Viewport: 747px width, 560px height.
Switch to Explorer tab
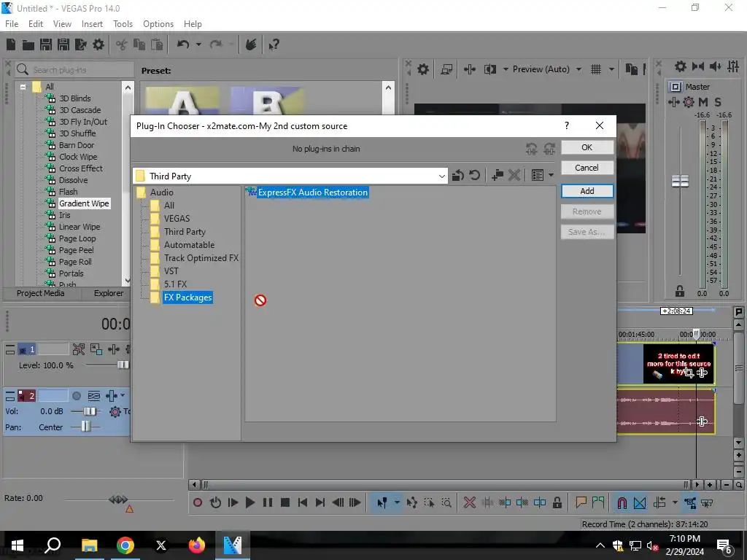coord(108,293)
